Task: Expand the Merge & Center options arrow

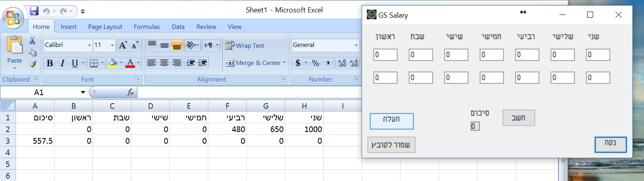Action: (x=284, y=63)
